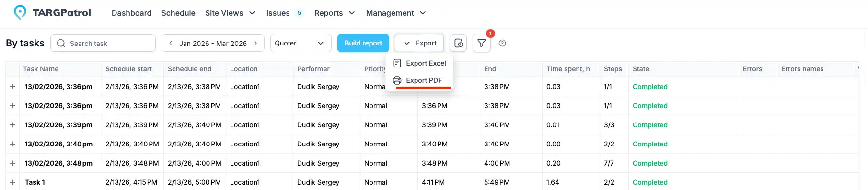Screen dimensions: 868x190
Task: Choose Export Excel option
Action: (x=420, y=63)
